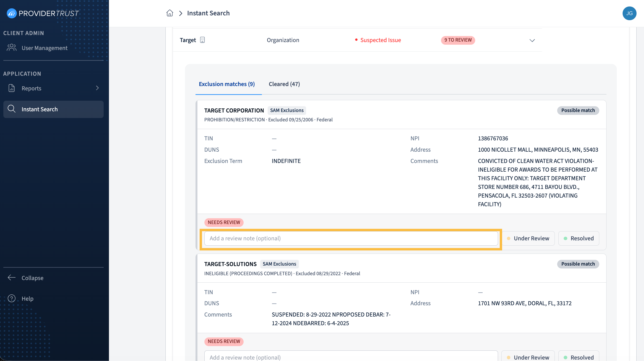
Task: Click the Organization type label
Action: tap(283, 40)
